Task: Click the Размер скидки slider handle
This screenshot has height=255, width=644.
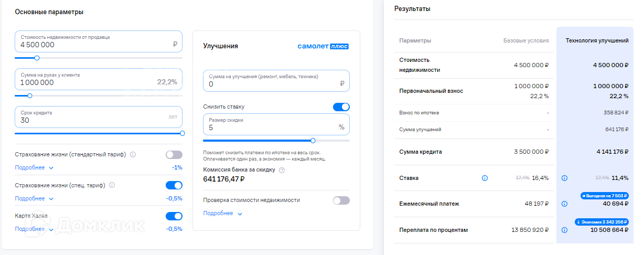Action: tap(313, 141)
